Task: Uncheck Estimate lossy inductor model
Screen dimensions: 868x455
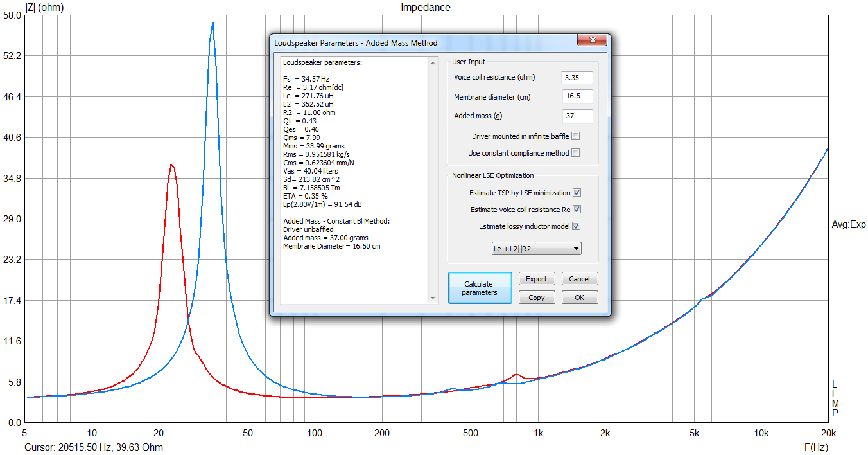Action: coord(577,226)
